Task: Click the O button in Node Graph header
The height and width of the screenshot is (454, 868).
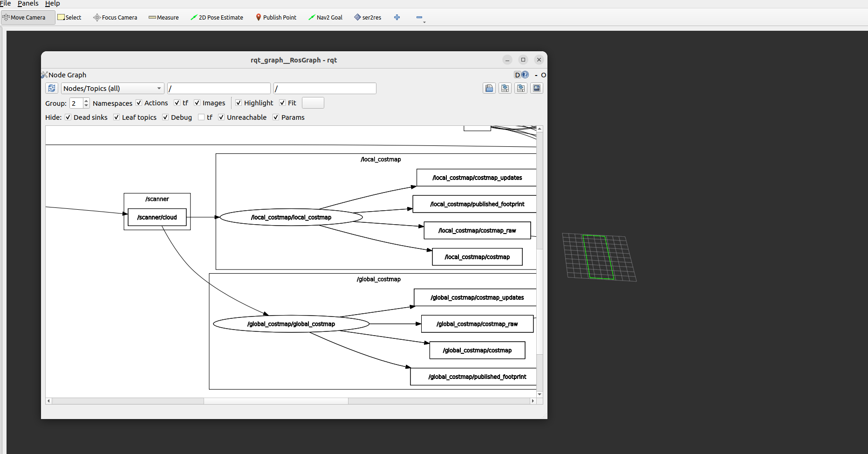Action: click(543, 75)
